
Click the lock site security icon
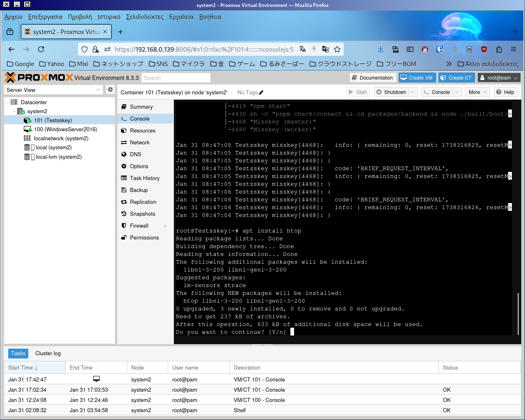pyautogui.click(x=96, y=49)
